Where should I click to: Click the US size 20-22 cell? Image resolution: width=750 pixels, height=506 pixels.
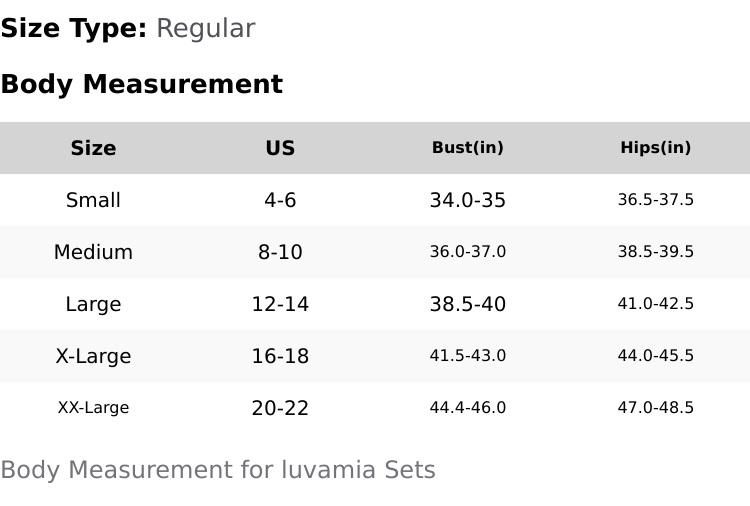coord(280,408)
